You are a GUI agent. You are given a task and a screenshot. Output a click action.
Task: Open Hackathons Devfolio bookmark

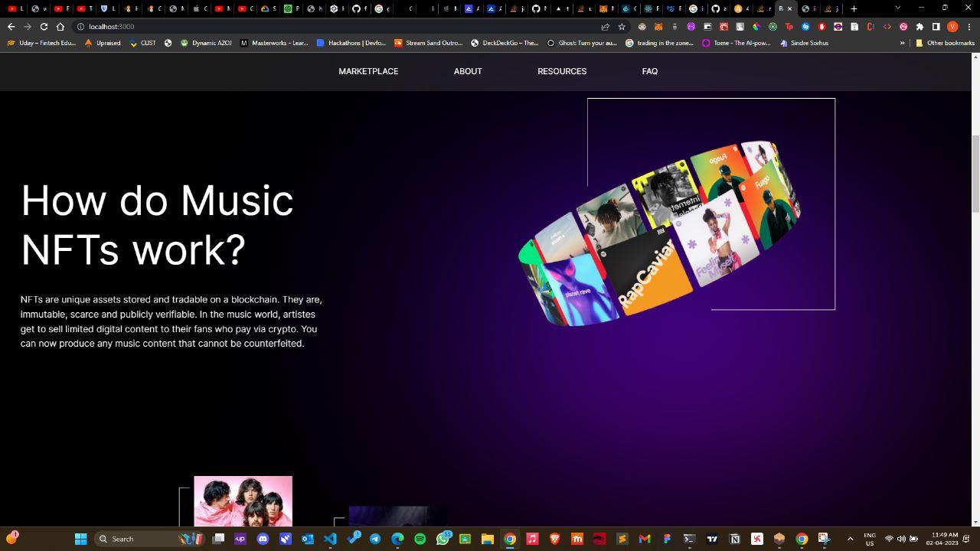[x=351, y=43]
